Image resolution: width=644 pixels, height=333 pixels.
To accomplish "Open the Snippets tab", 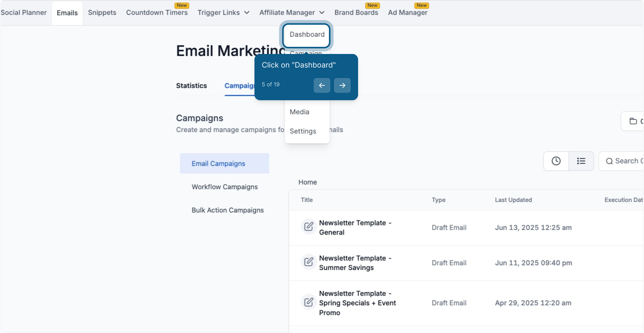I will (102, 13).
